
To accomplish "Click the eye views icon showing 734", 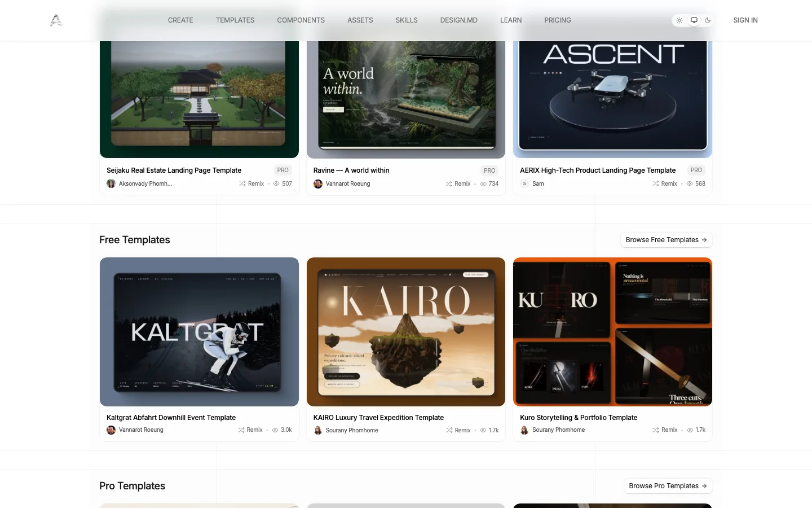I will tap(483, 184).
